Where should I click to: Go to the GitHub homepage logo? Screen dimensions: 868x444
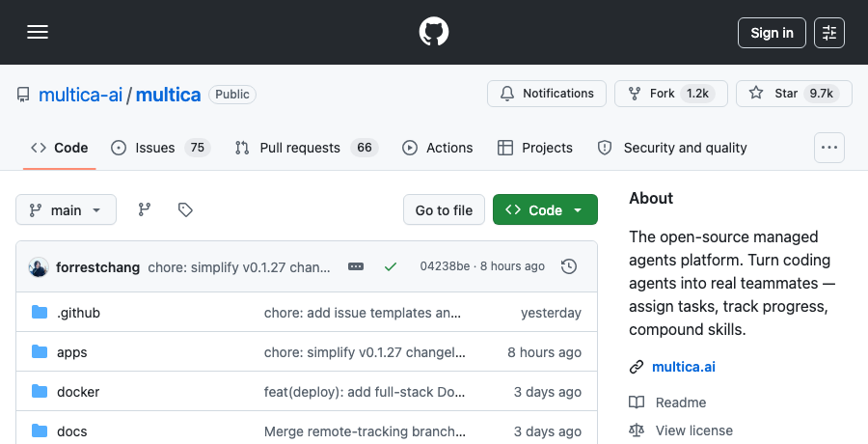pyautogui.click(x=434, y=32)
